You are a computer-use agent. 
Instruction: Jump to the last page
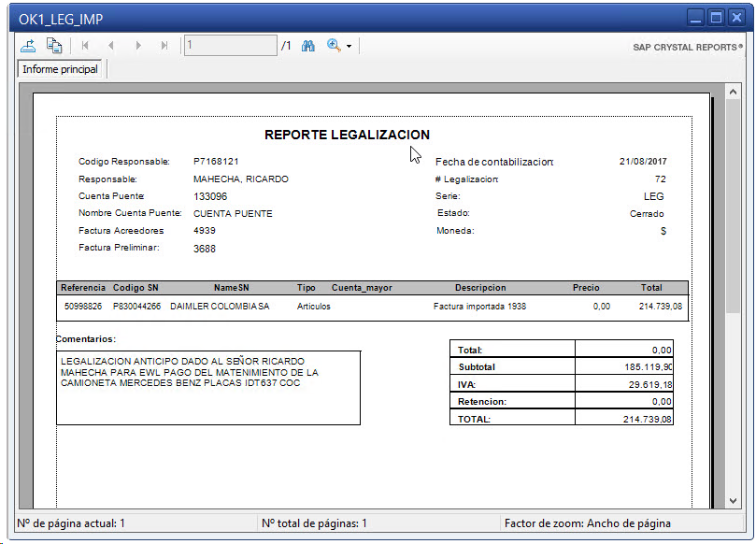[164, 45]
